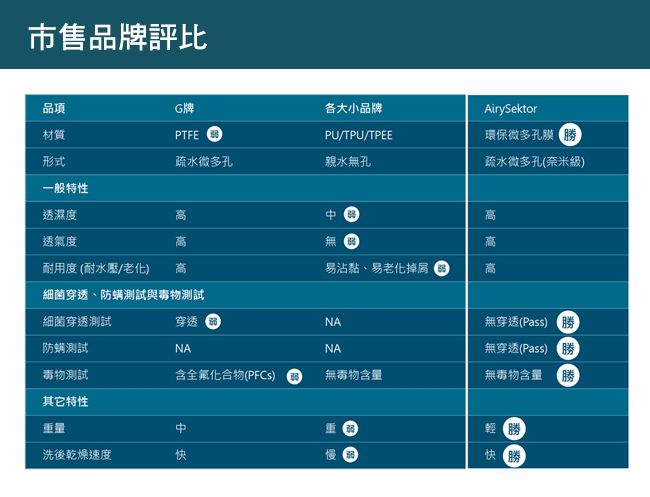Click the AirySektor column header
650x497 pixels.
point(511,109)
